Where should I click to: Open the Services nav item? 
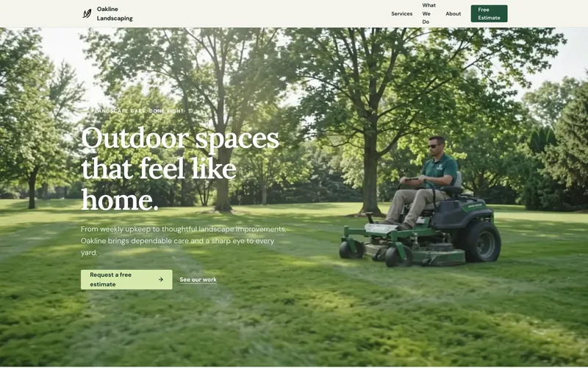[401, 13]
